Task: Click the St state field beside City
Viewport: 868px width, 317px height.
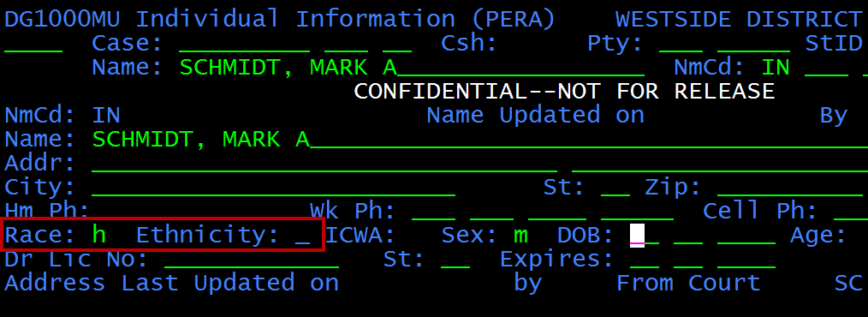Action: pyautogui.click(x=615, y=188)
